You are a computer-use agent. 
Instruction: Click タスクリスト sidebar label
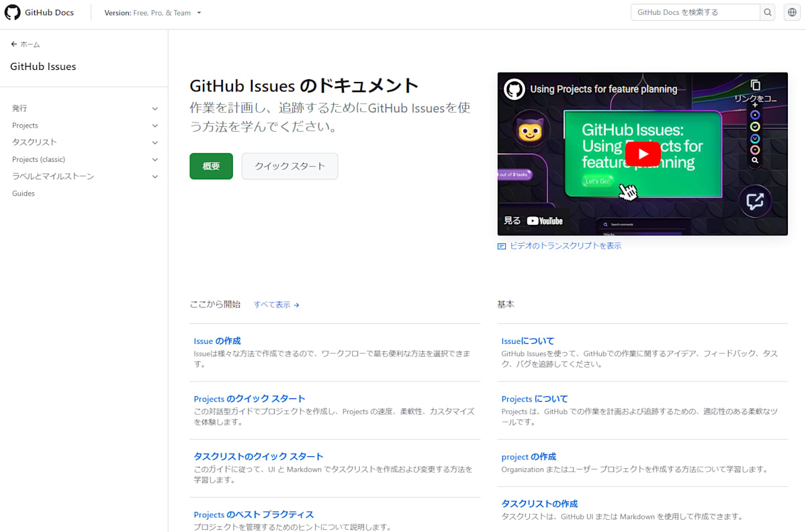[34, 142]
